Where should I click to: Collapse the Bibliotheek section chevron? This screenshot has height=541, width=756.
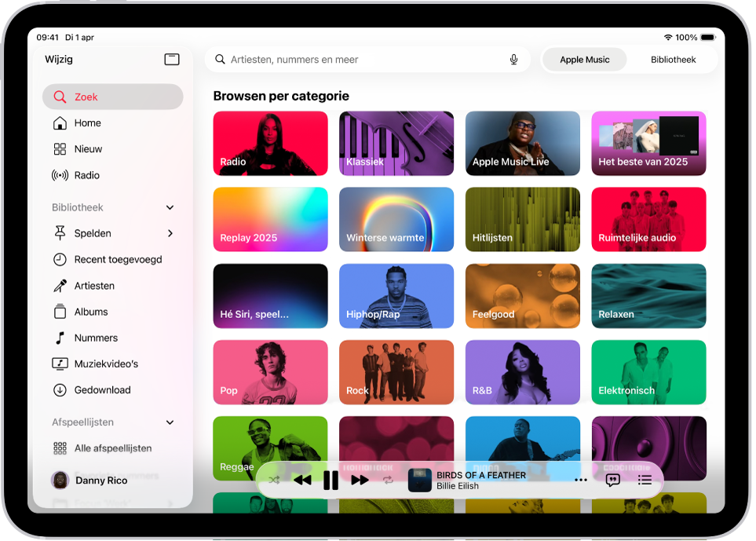point(170,207)
